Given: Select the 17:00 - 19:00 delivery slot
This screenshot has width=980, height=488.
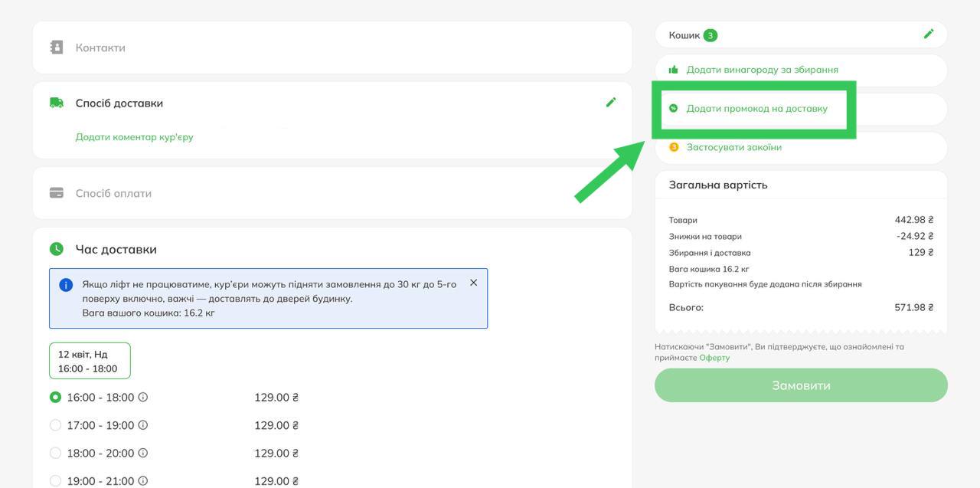Looking at the screenshot, I should click(55, 425).
